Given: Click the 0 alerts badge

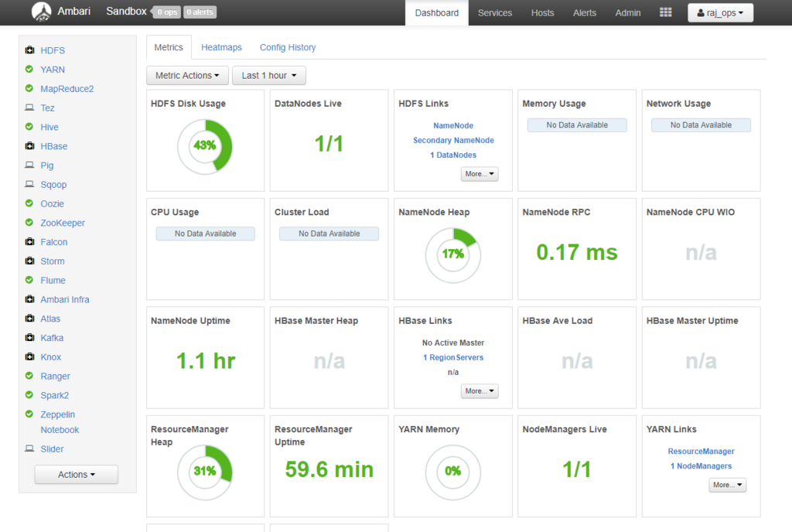Looking at the screenshot, I should click(200, 12).
